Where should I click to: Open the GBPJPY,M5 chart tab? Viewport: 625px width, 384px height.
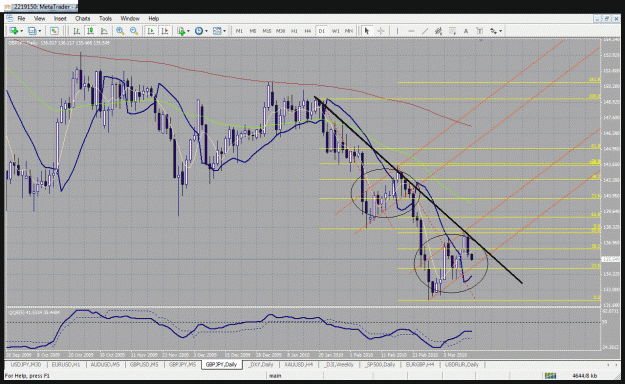pyautogui.click(x=182, y=364)
